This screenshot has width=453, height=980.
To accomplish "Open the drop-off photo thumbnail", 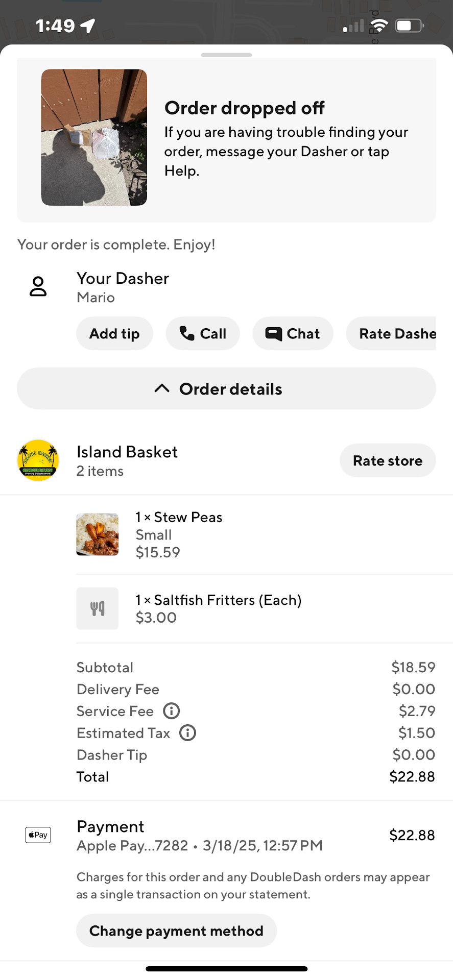I will (94, 137).
